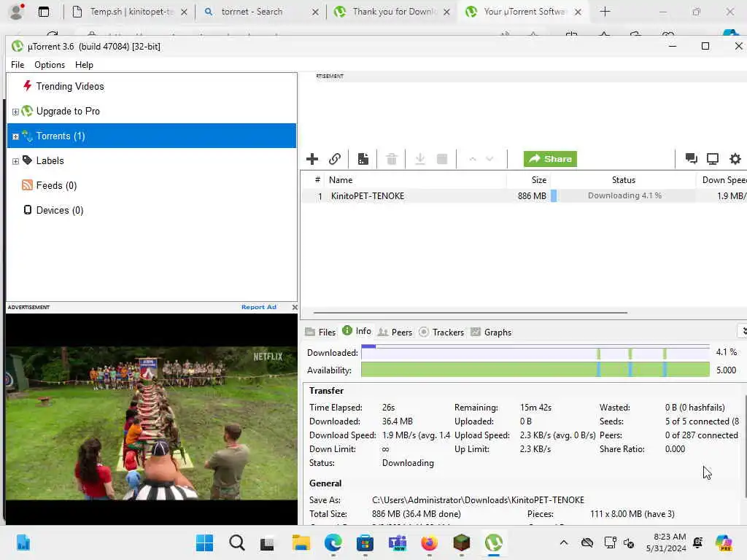The image size is (747, 560).
Task: Click the Share button
Action: [550, 159]
